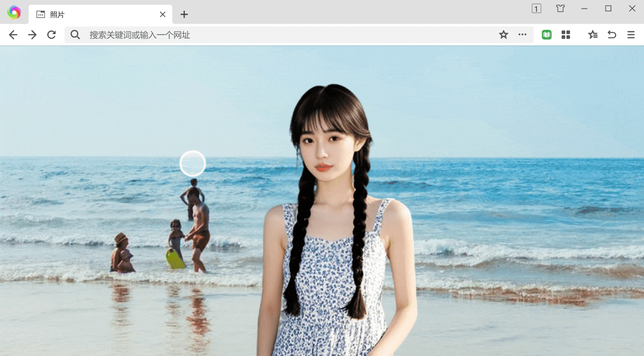Click the colorful browser logo icon

point(14,12)
